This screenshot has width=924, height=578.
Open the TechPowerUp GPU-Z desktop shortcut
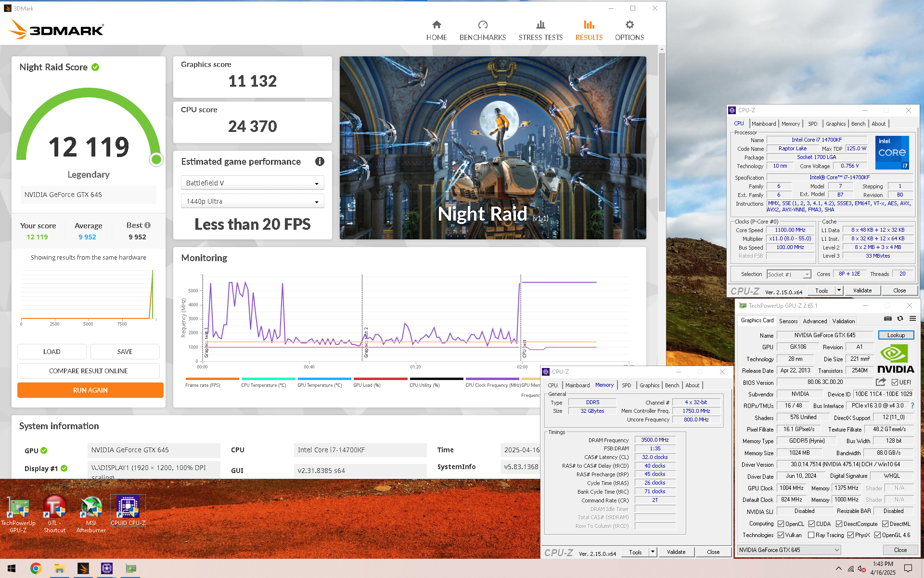(x=18, y=513)
